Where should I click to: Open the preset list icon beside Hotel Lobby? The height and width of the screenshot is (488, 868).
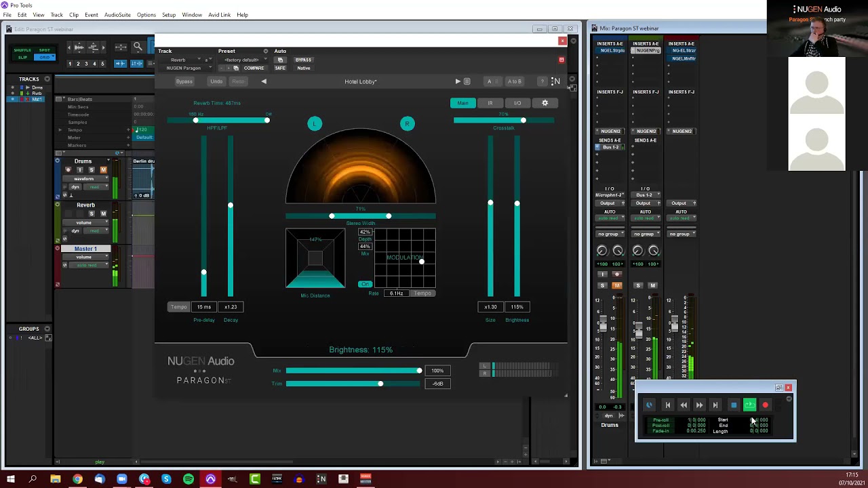point(467,81)
